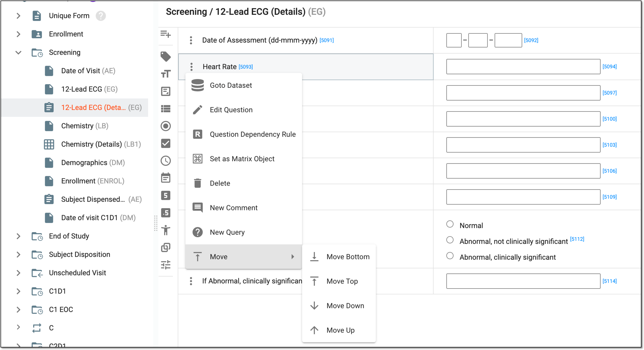The image size is (644, 350).
Task: Click the input field labeled [5114]
Action: [x=523, y=281]
